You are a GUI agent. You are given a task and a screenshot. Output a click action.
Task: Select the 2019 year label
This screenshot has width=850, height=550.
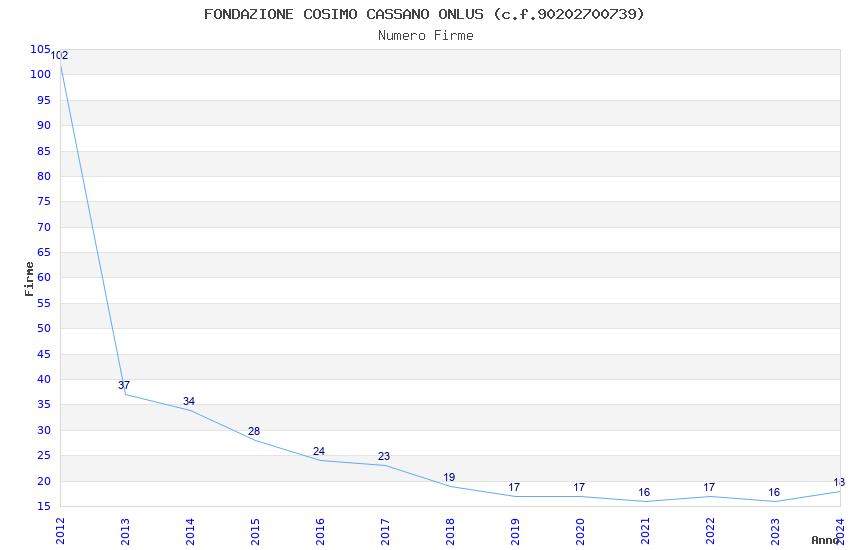516,531
